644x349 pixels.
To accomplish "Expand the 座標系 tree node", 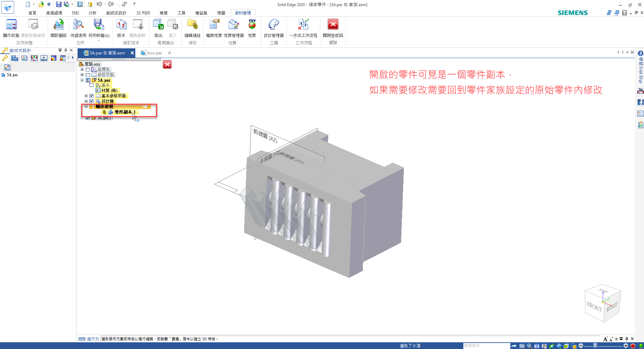I will tap(82, 69).
